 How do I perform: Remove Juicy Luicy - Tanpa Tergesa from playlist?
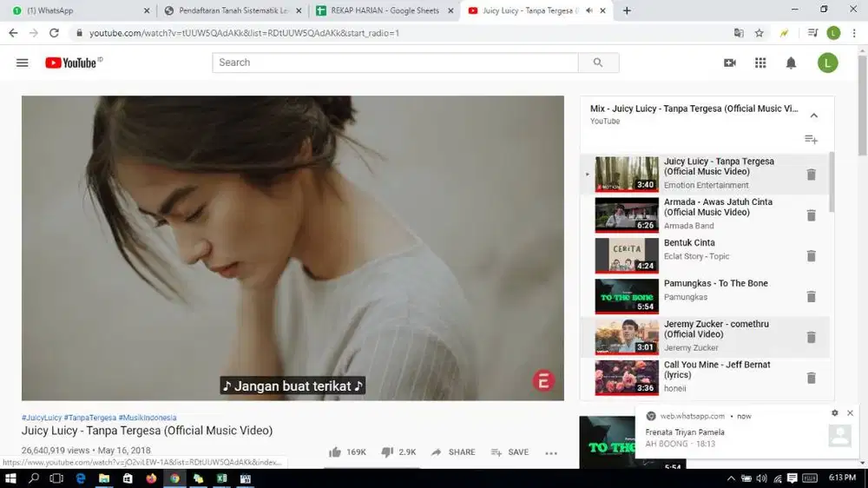811,175
